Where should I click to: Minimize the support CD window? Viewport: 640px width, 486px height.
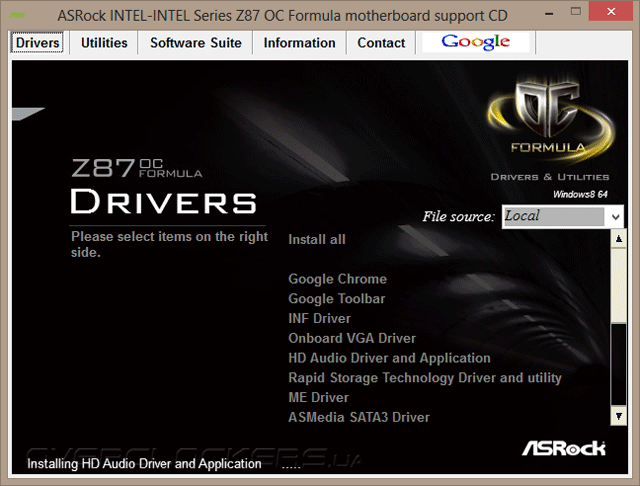pyautogui.click(x=549, y=13)
